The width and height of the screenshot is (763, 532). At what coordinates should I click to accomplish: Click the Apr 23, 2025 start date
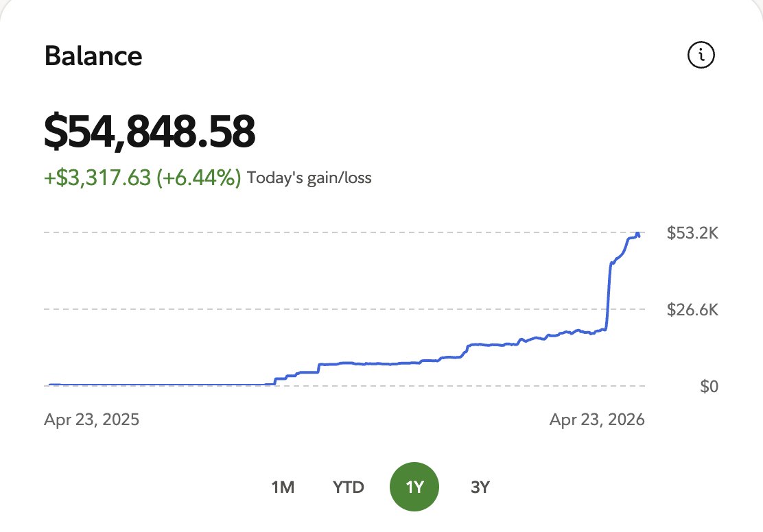pos(91,419)
